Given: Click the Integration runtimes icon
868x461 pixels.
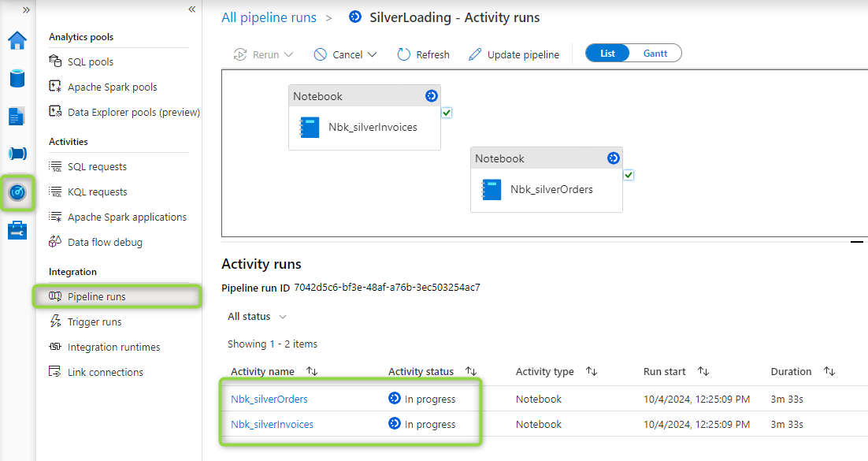Looking at the screenshot, I should [x=55, y=346].
